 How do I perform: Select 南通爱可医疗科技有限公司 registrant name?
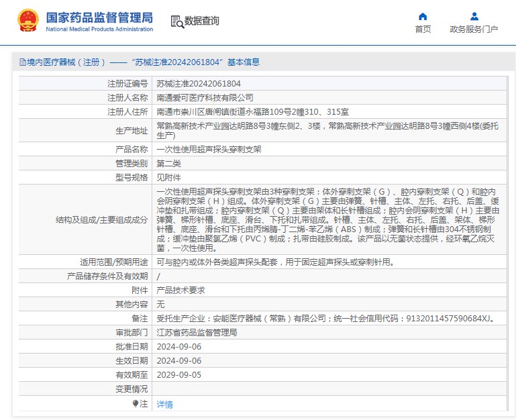205,98
